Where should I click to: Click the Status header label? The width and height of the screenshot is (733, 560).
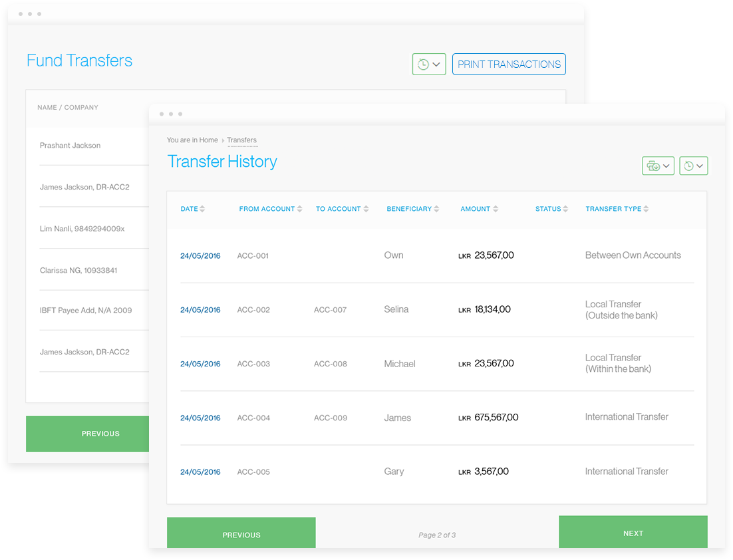point(548,209)
